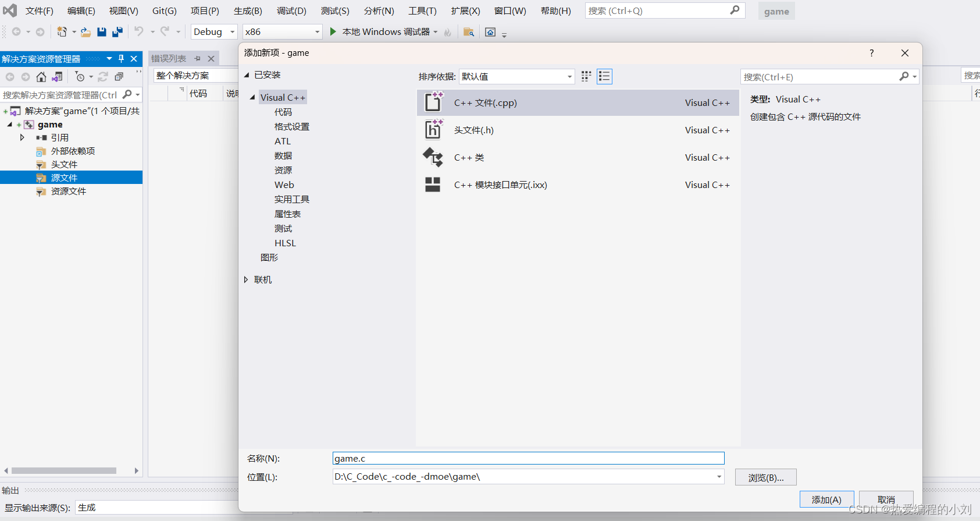The image size is (980, 521).
Task: Switch to the error list tab
Action: [169, 59]
